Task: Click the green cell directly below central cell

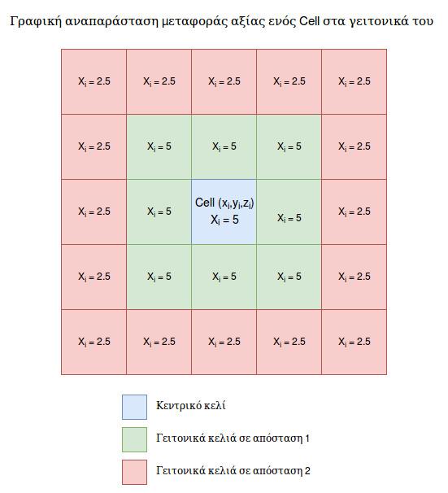Action: pos(224,277)
